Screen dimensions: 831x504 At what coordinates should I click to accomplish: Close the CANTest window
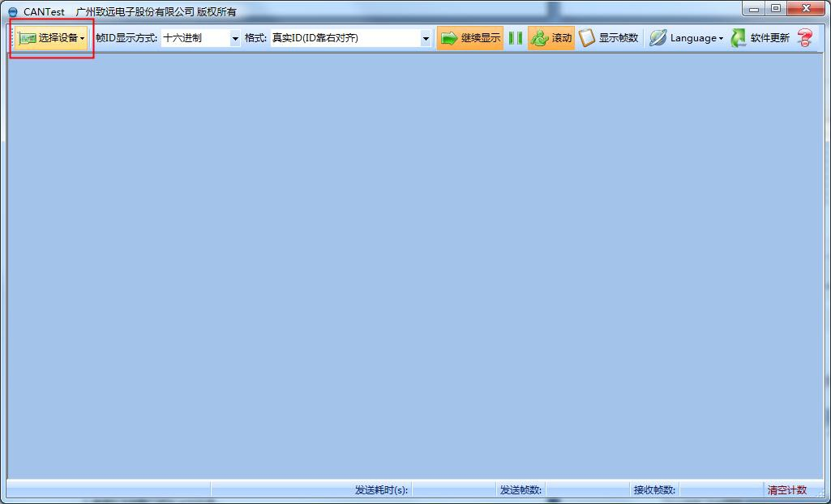coord(807,9)
